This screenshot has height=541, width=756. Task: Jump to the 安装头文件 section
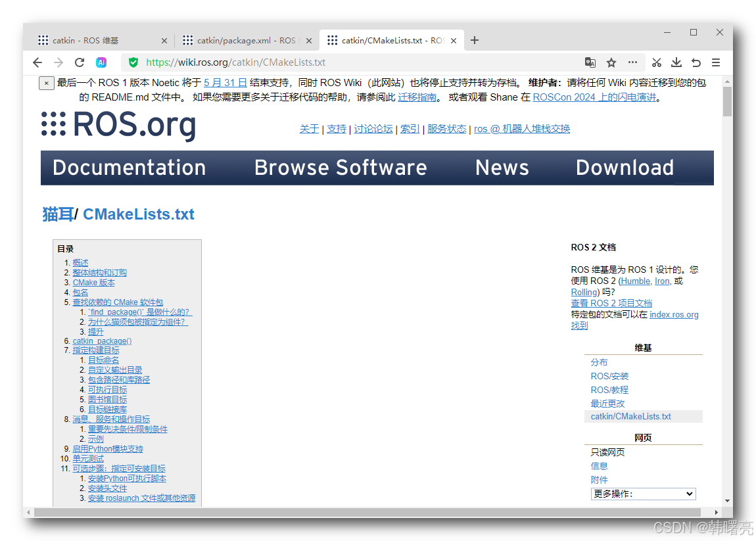108,488
